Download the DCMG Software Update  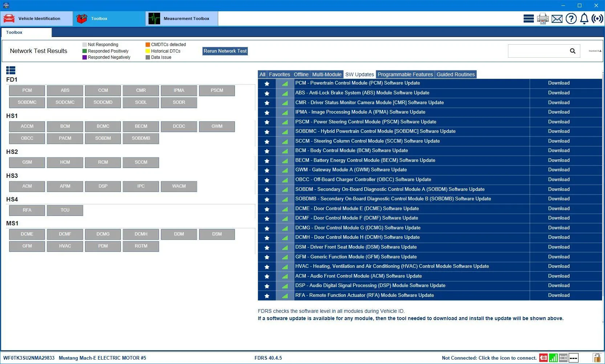(559, 228)
